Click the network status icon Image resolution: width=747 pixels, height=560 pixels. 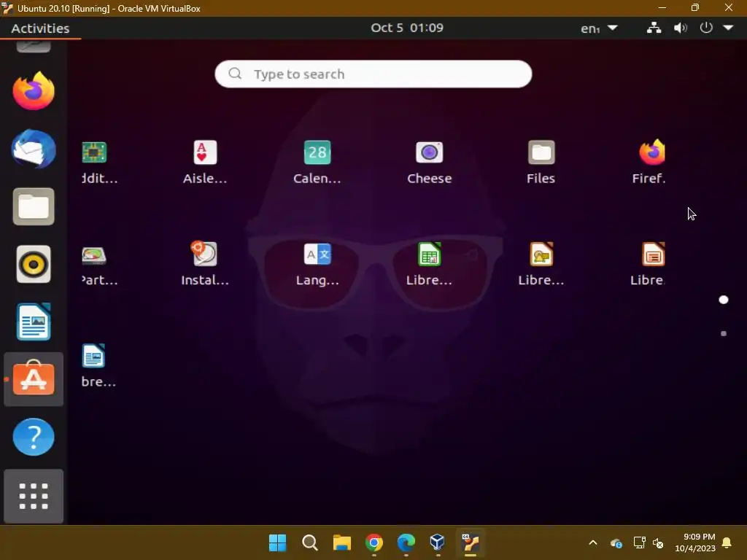[654, 28]
